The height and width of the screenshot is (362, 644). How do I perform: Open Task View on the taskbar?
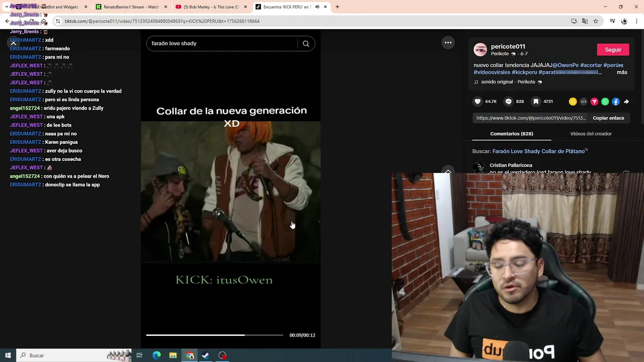[x=139, y=355]
